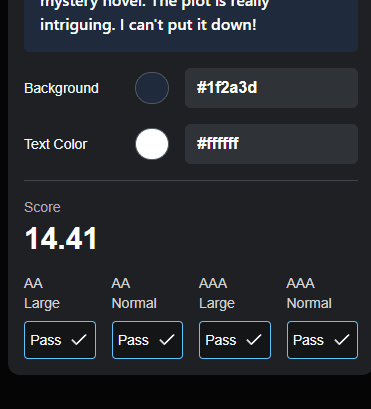Click the AA Large heading text

[42, 293]
